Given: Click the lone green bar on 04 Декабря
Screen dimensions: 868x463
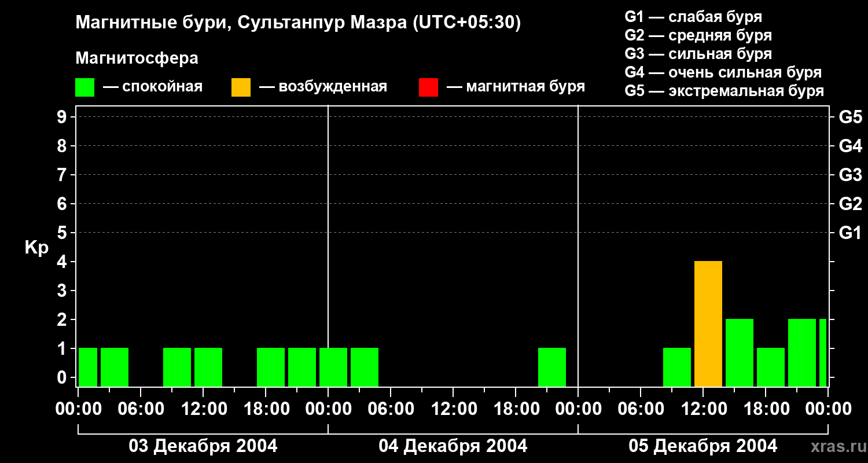Looking at the screenshot, I should pyautogui.click(x=552, y=367).
